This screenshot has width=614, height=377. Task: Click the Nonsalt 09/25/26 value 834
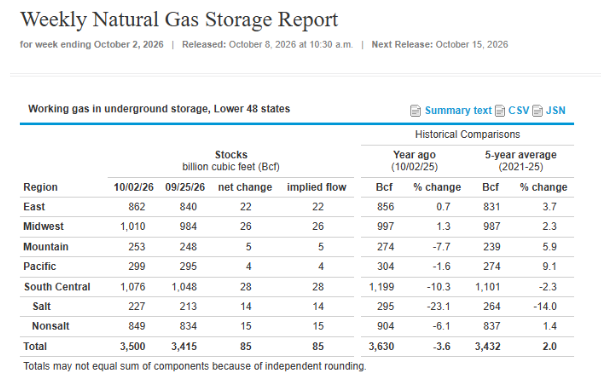(x=188, y=326)
